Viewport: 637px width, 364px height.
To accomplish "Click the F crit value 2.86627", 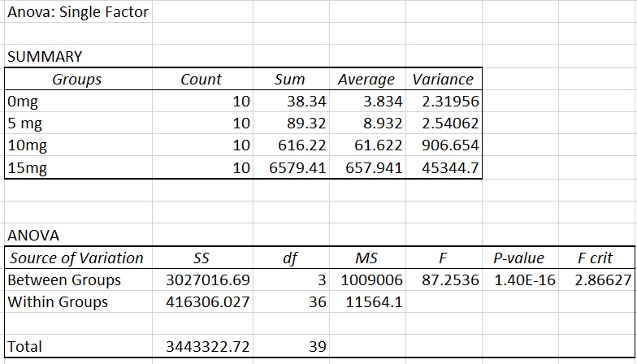I will pos(602,280).
